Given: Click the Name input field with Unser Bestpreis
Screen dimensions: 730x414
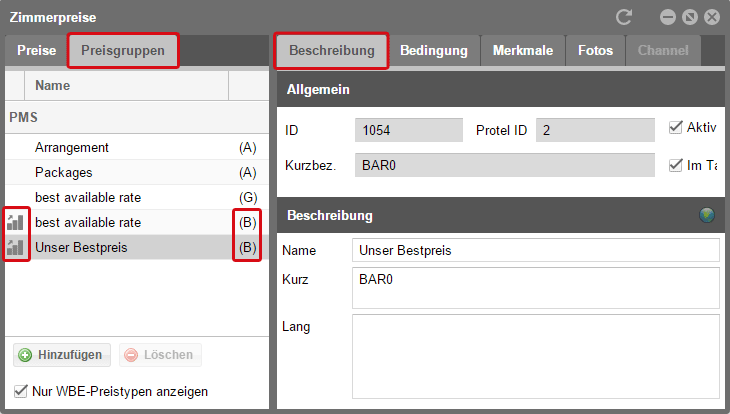Looking at the screenshot, I should [x=535, y=250].
